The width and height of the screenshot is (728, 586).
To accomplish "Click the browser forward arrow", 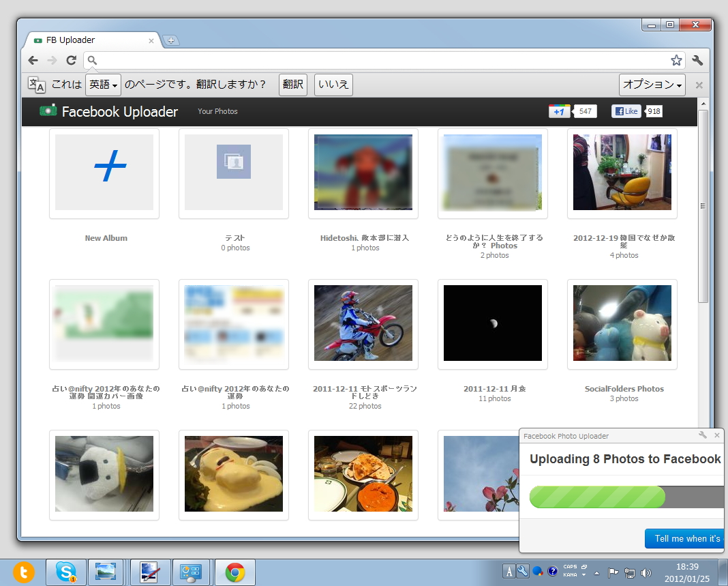I will pyautogui.click(x=52, y=61).
